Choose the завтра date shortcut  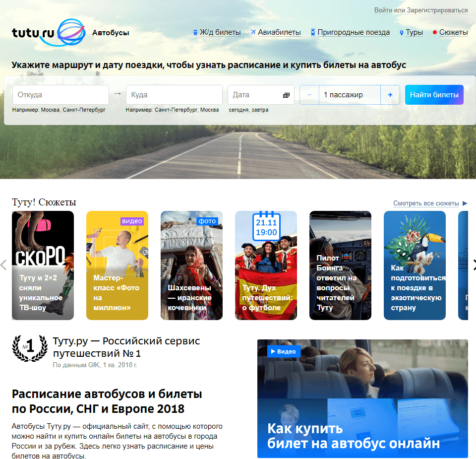coord(260,110)
